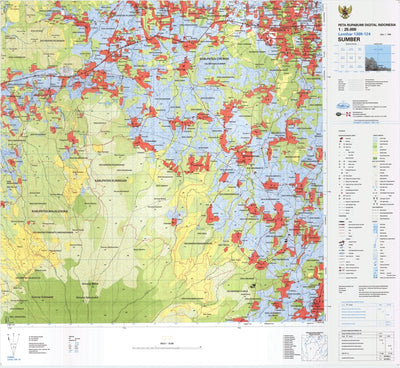Click the horizontal scale bar below map
Image resolution: width=400 pixels, height=368 pixels.
(x=167, y=347)
